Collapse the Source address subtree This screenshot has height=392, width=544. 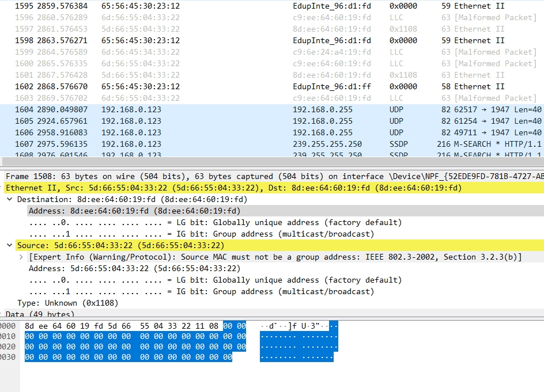coord(9,245)
